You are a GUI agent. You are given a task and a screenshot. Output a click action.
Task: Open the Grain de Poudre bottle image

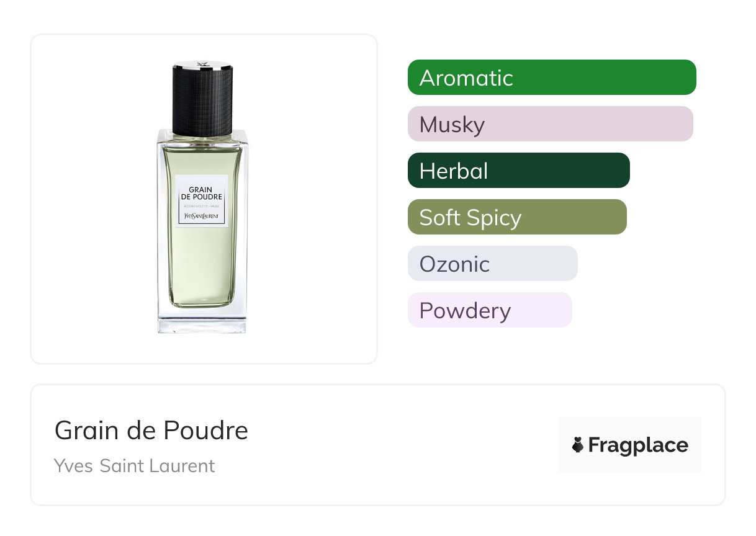(202, 197)
